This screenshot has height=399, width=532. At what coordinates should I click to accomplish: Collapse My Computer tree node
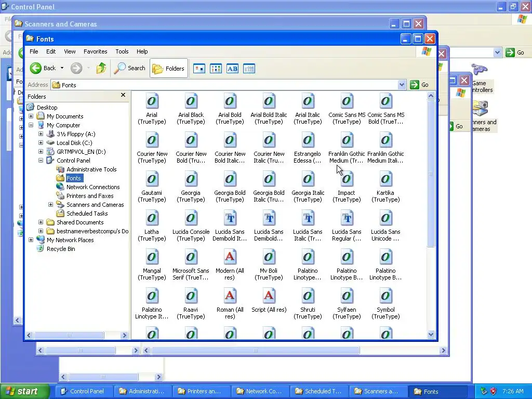31,125
